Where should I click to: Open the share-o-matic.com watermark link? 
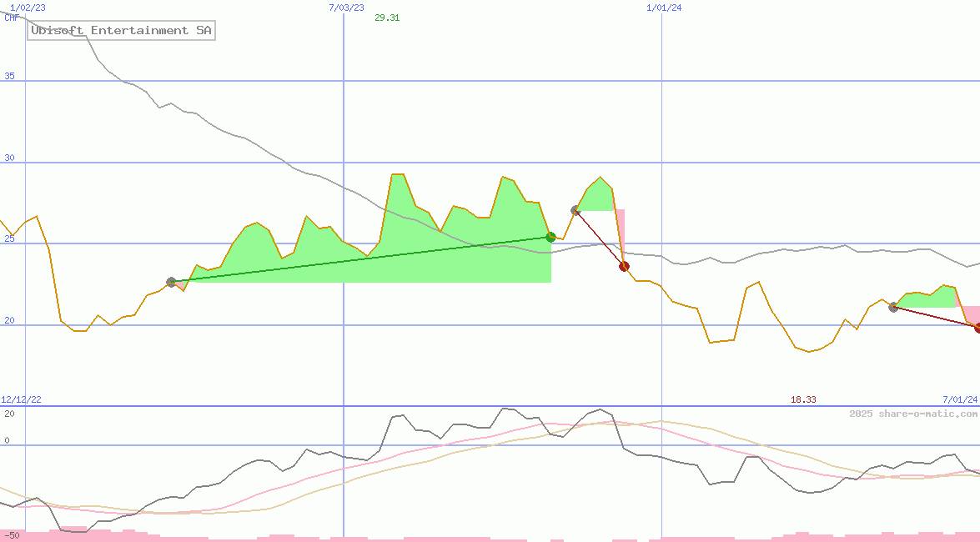click(913, 414)
